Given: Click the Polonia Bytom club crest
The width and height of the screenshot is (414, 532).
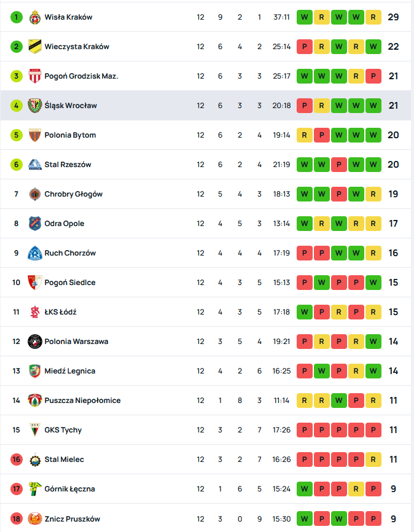Looking at the screenshot, I should [x=35, y=135].
